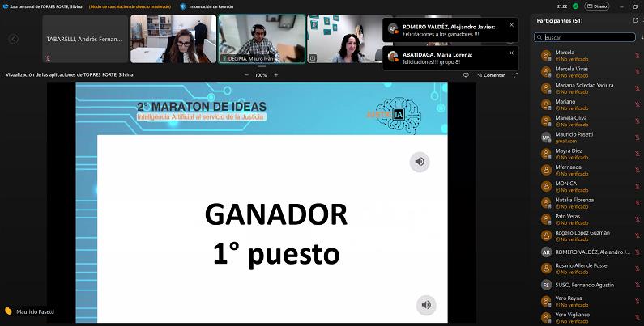Expand shared content to full screen
This screenshot has height=326, width=644.
[x=515, y=75]
